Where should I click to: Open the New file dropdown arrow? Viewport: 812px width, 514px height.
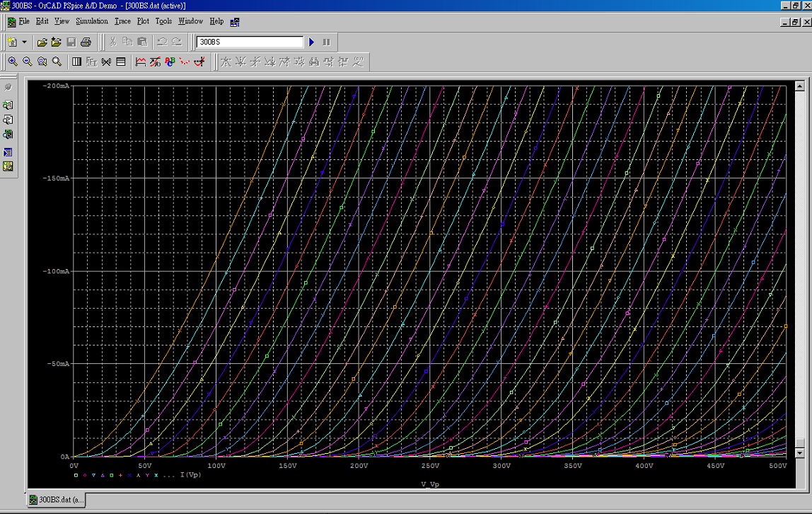(x=24, y=42)
